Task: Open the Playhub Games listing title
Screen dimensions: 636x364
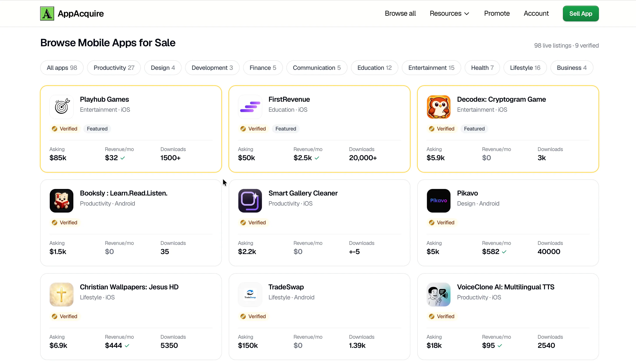Action: pyautogui.click(x=105, y=99)
